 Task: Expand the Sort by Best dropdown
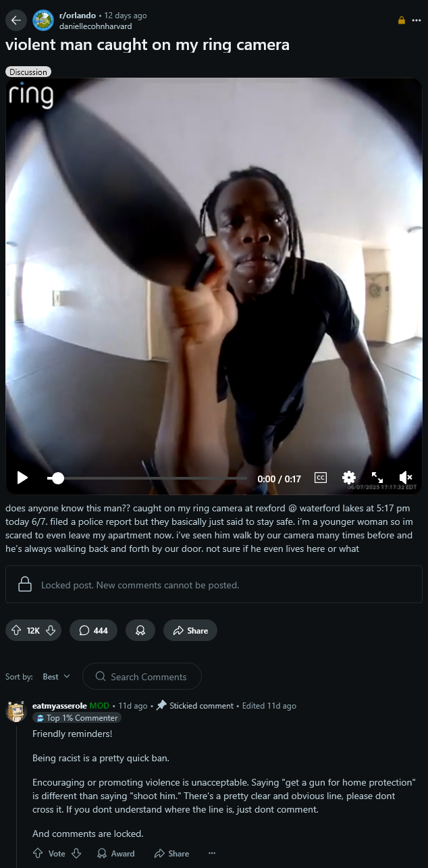[x=56, y=677]
